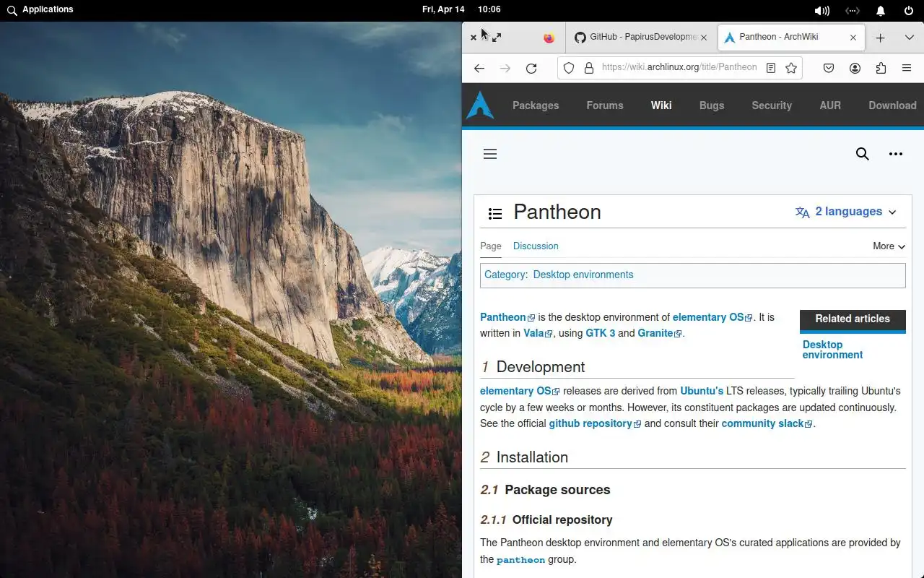The height and width of the screenshot is (578, 924).
Task: Close the GitHub PapirusDevelopment tab
Action: pyautogui.click(x=704, y=38)
